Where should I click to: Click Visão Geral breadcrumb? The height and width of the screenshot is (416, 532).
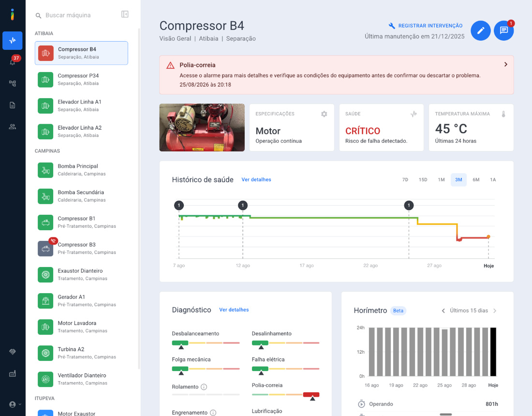tap(175, 39)
